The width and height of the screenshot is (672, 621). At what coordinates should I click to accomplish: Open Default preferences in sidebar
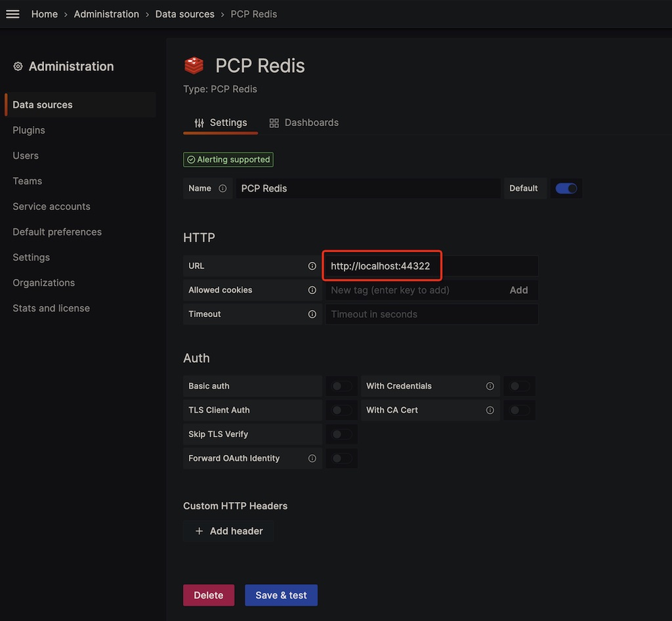click(57, 232)
